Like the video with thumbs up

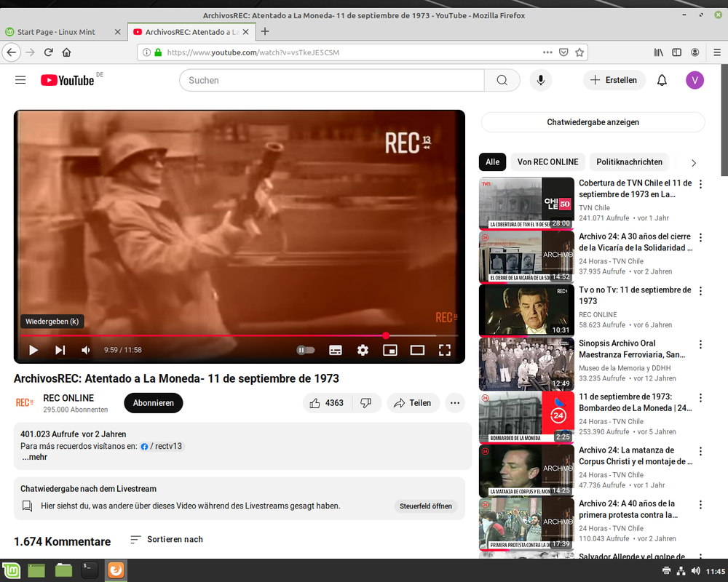[x=327, y=403]
